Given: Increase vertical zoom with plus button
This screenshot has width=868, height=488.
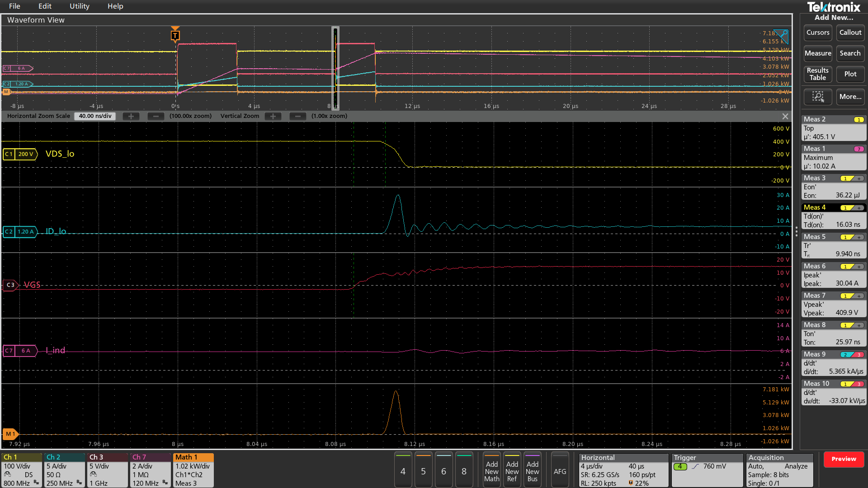Looking at the screenshot, I should [273, 116].
